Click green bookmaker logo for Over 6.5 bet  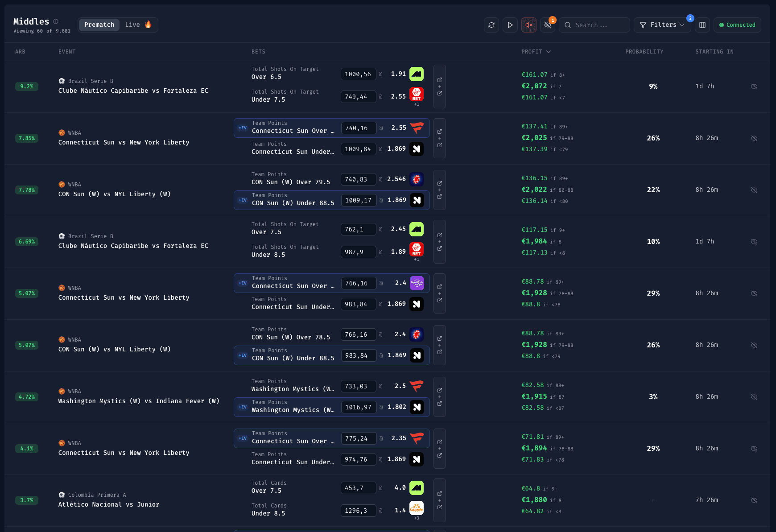[x=417, y=74]
